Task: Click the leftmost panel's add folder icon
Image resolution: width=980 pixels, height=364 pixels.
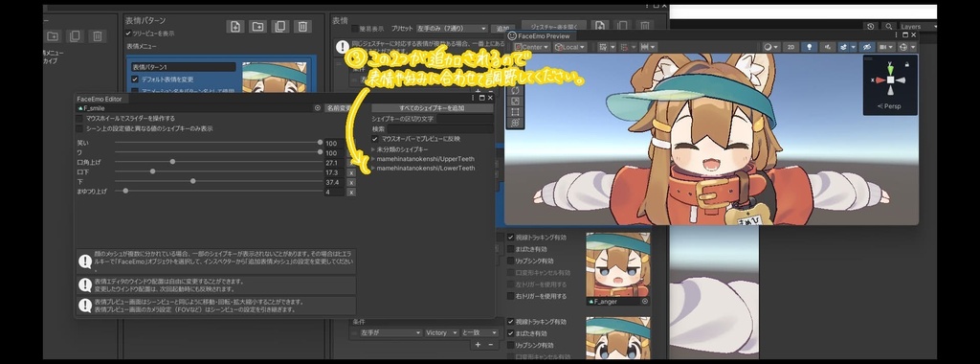Action: [53, 36]
